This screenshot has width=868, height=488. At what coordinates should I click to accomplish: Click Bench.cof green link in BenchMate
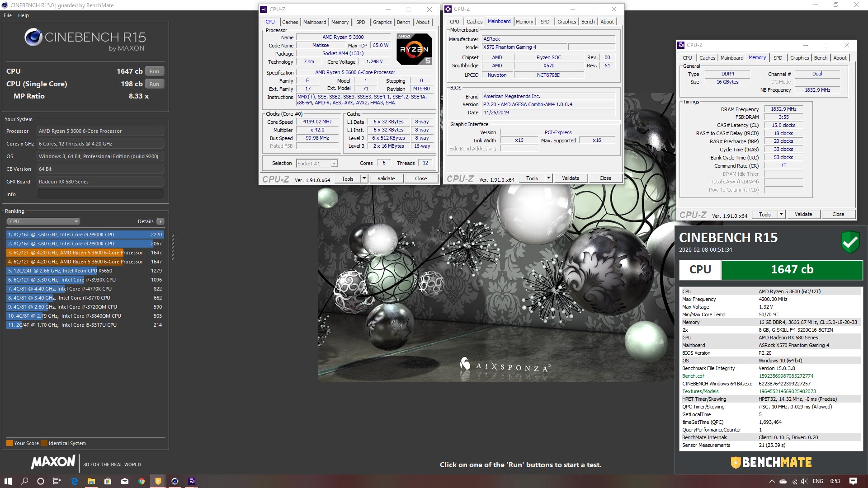(693, 376)
